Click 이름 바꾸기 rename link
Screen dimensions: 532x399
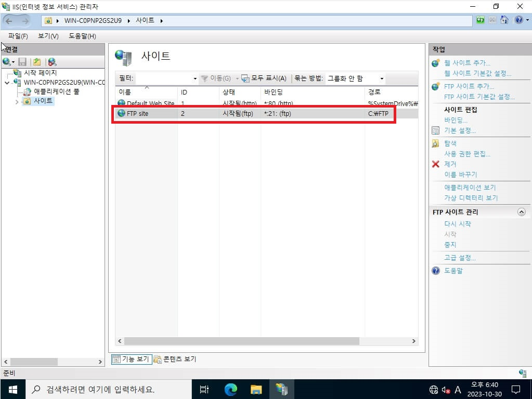(x=460, y=175)
